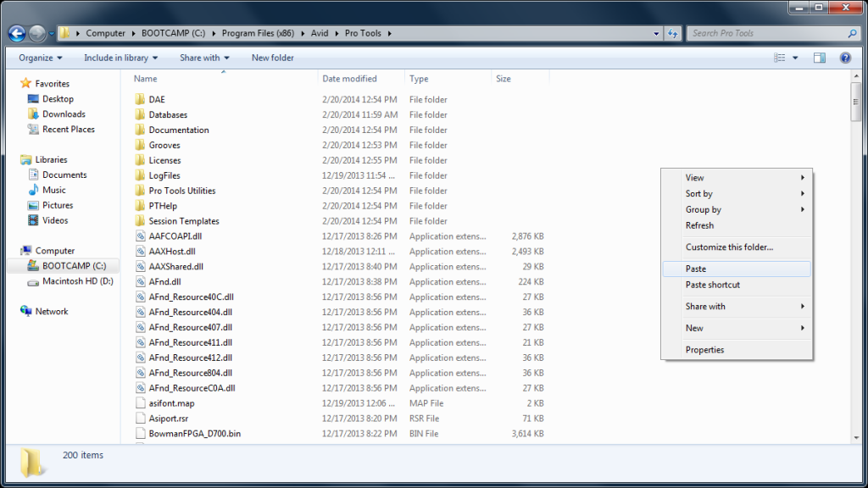
Task: Click the back navigation arrow
Action: [x=15, y=33]
